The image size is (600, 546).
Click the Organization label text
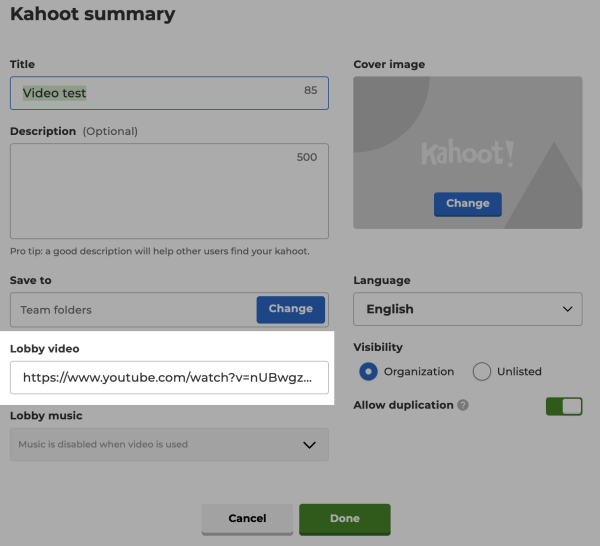[419, 372]
